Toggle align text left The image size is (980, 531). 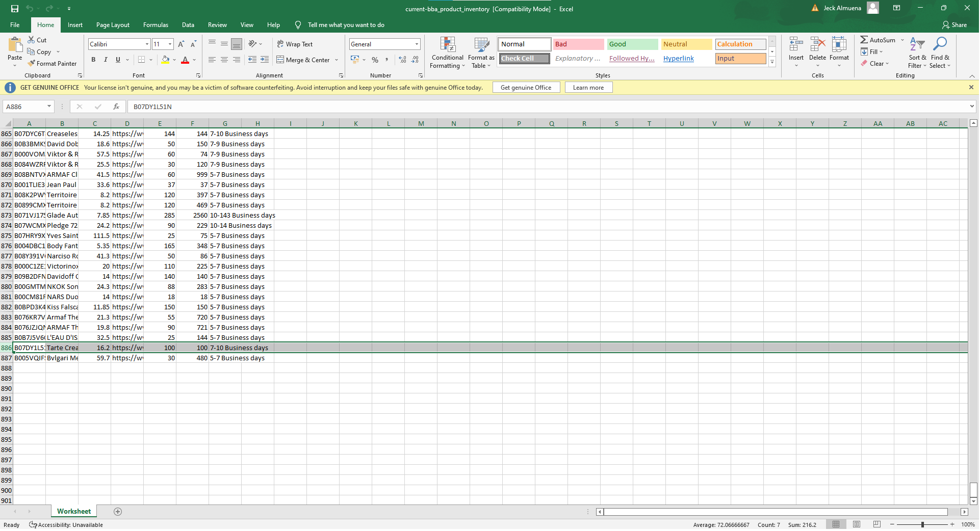(212, 60)
